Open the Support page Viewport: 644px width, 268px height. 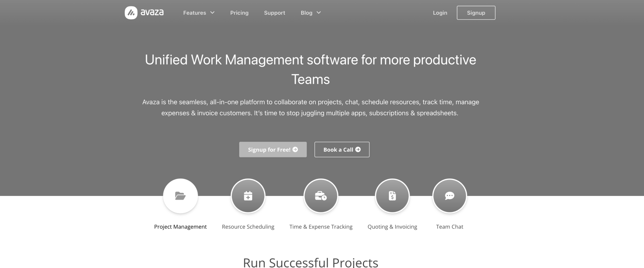click(x=274, y=13)
